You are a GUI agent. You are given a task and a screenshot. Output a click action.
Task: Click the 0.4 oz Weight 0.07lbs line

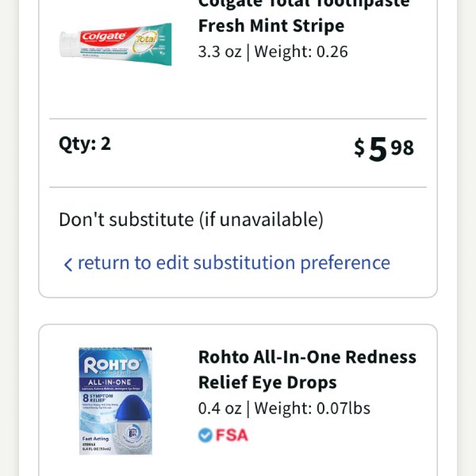[284, 409]
